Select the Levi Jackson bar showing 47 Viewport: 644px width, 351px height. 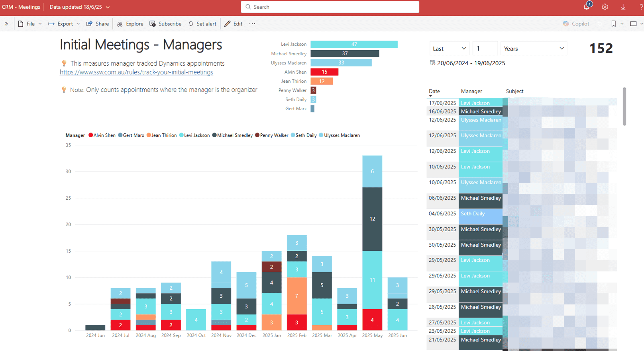tap(354, 44)
